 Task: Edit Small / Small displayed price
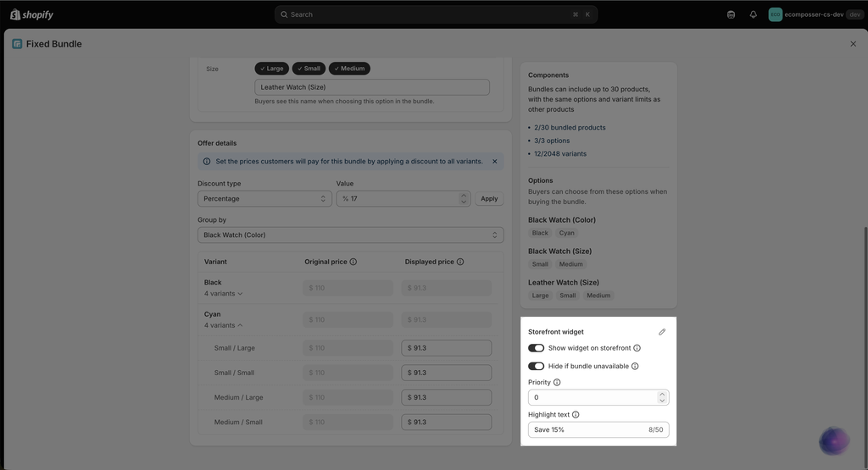[446, 373]
